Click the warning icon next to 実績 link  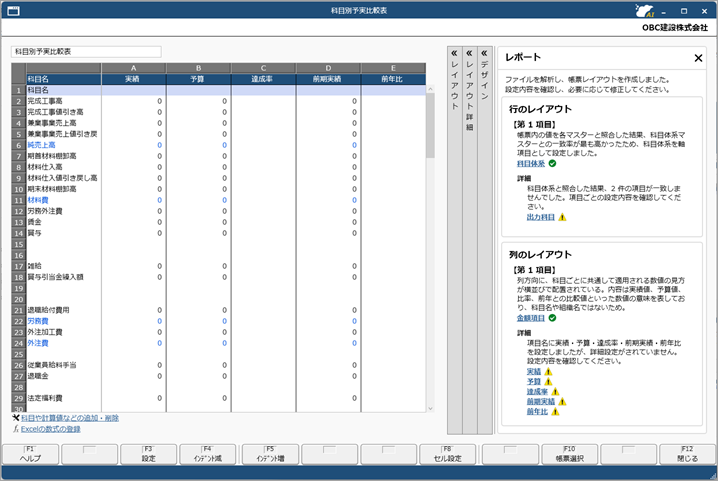548,372
